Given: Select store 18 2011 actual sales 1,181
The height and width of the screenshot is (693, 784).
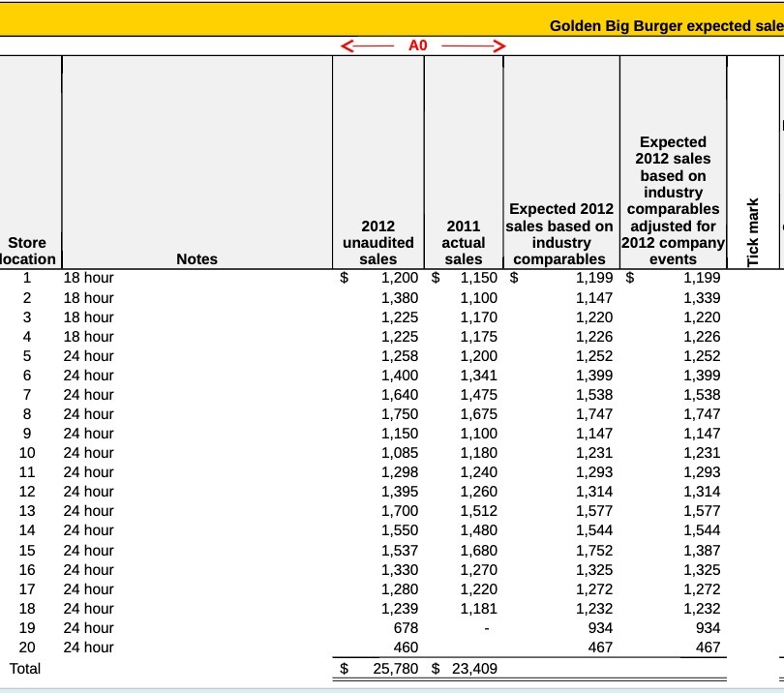Looking at the screenshot, I should [478, 609].
